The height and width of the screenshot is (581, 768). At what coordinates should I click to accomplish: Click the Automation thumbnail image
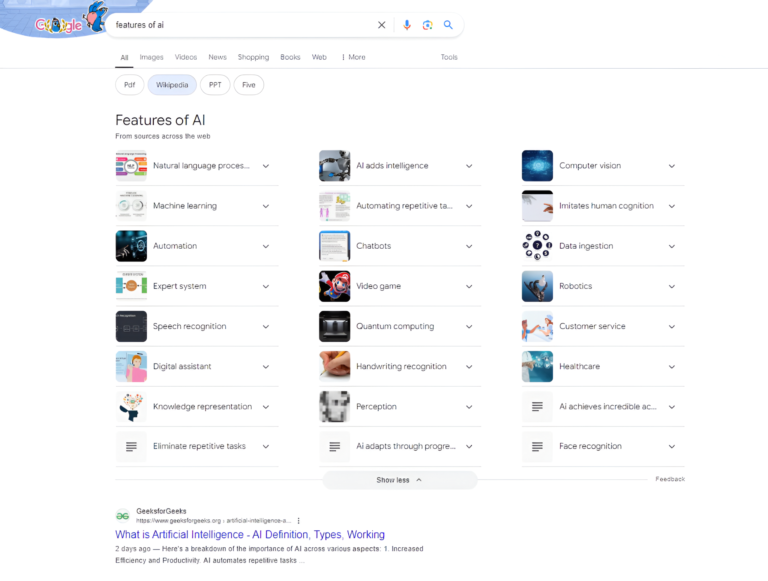tap(131, 246)
